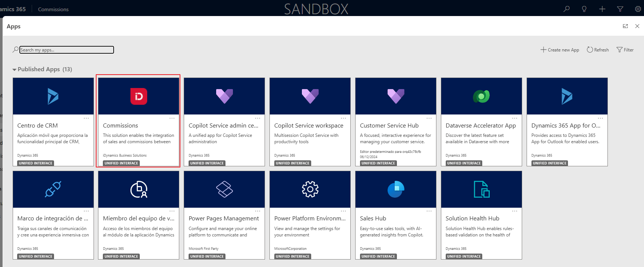Image resolution: width=644 pixels, height=267 pixels.
Task: Click the Sales Hub 'Easy-to-use sales tools' description
Action: click(392, 232)
